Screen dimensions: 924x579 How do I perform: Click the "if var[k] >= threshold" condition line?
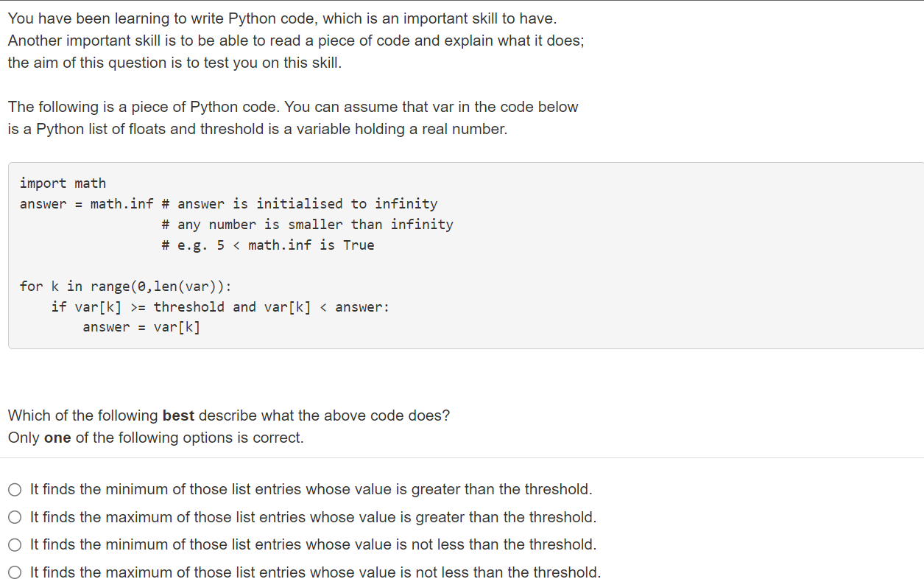[x=220, y=307]
